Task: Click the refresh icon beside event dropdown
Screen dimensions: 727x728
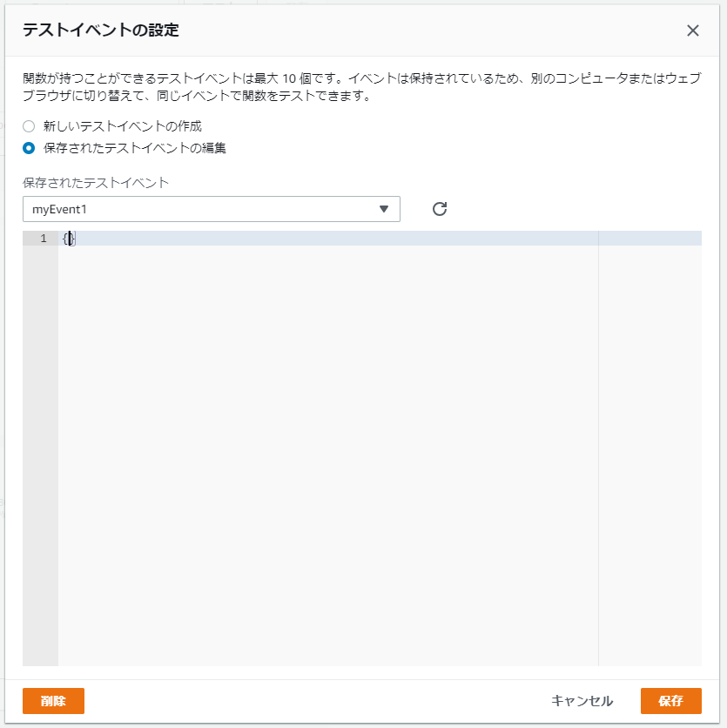Action: [440, 209]
